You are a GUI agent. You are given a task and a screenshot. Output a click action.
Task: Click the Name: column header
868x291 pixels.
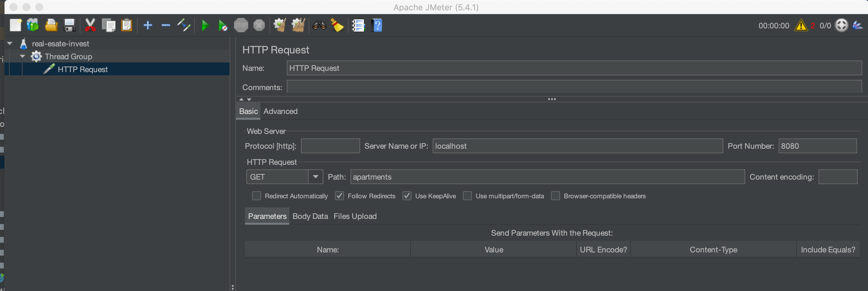click(x=328, y=249)
